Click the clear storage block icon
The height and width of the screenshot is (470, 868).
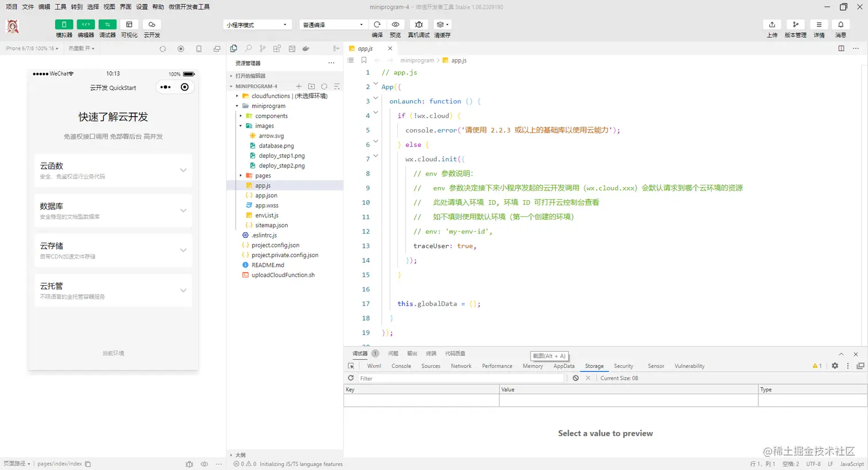pyautogui.click(x=576, y=378)
